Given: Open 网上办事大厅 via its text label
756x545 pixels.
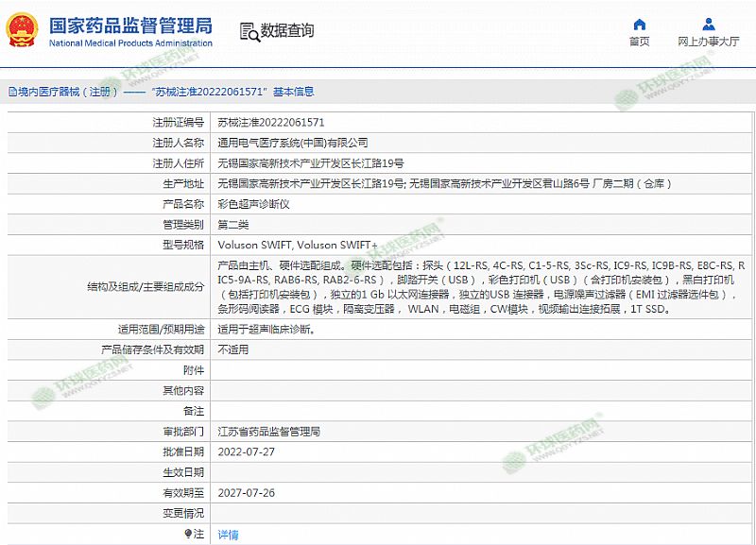Looking at the screenshot, I should (x=708, y=42).
